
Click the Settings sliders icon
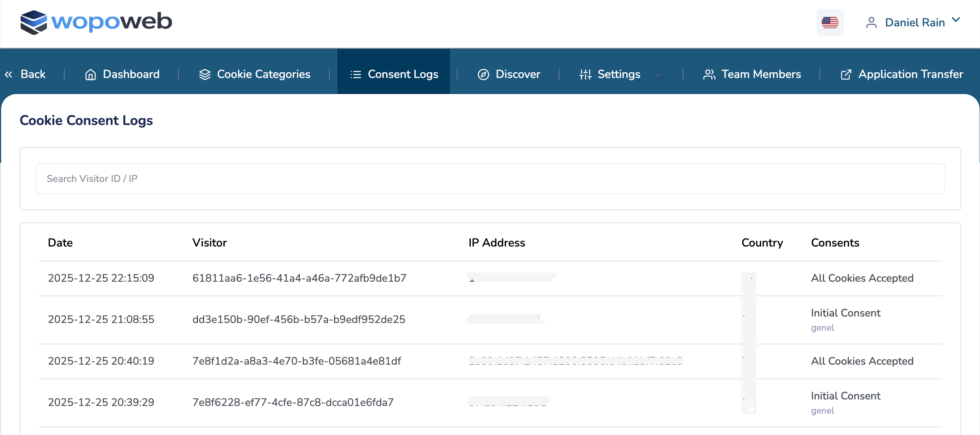pos(585,75)
